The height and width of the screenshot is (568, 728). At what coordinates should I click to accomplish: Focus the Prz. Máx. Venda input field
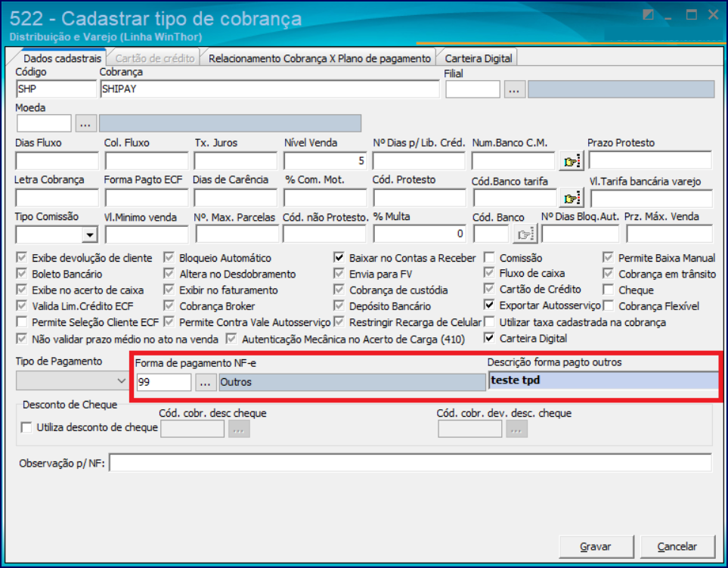[670, 234]
